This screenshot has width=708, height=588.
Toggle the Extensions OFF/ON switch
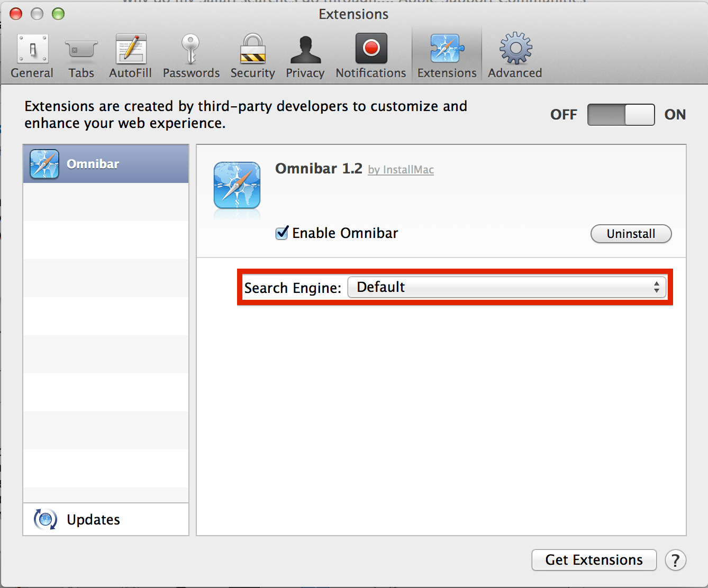[621, 115]
